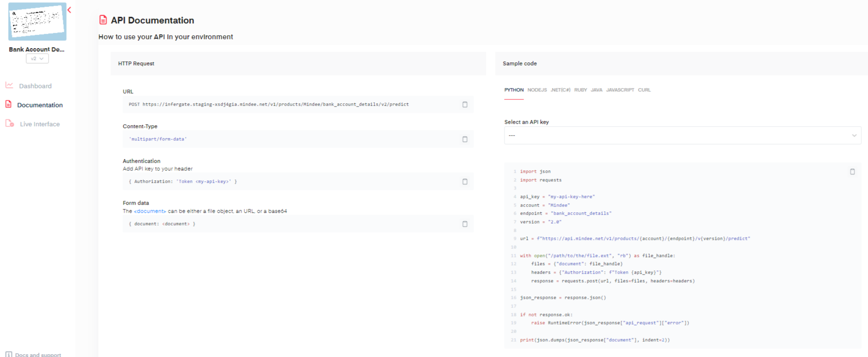Copy the Python sample code
The height and width of the screenshot is (357, 868).
pos(852,172)
